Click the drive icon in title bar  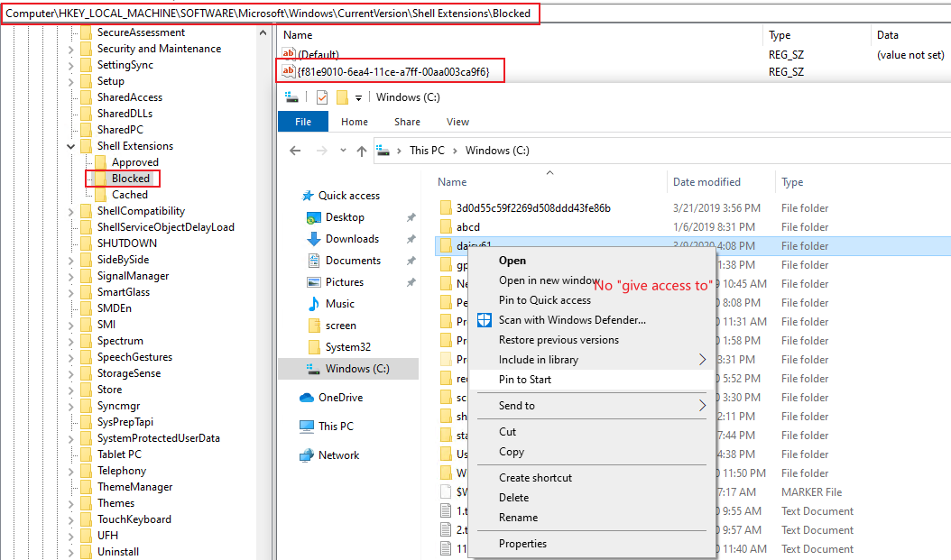tap(291, 97)
